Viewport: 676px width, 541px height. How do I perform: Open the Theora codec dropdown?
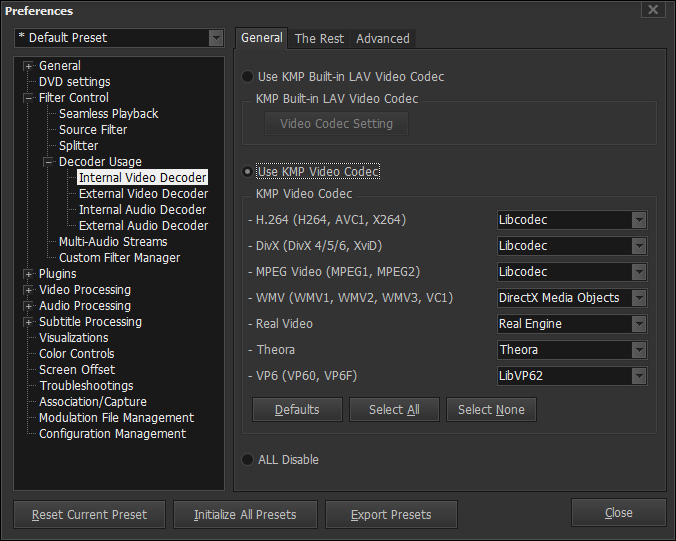572,350
